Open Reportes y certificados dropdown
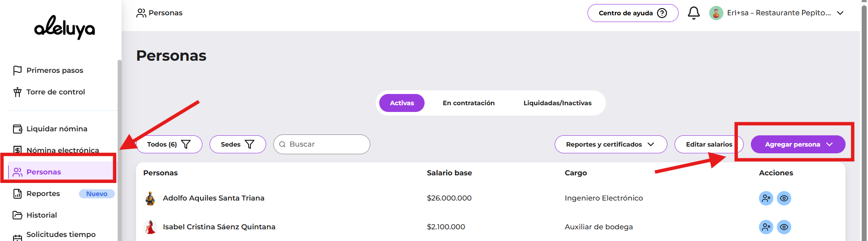Viewport: 868px width, 241px height. tap(610, 144)
